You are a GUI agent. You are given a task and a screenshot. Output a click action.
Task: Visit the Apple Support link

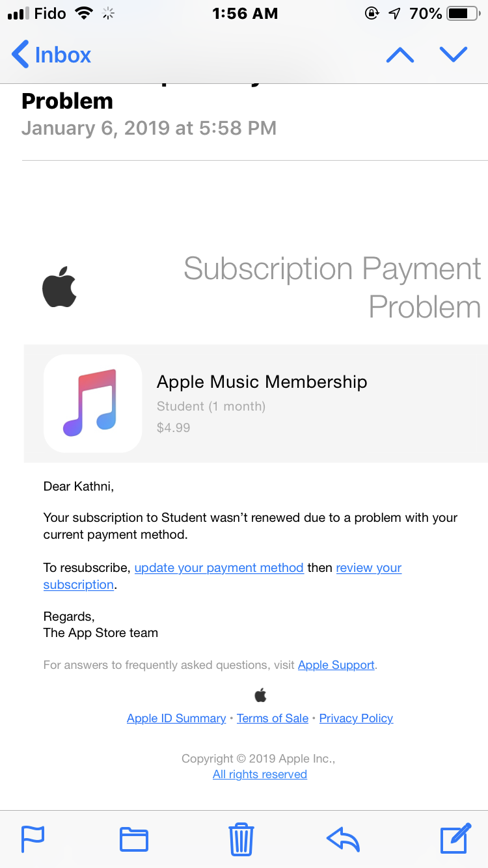(336, 665)
